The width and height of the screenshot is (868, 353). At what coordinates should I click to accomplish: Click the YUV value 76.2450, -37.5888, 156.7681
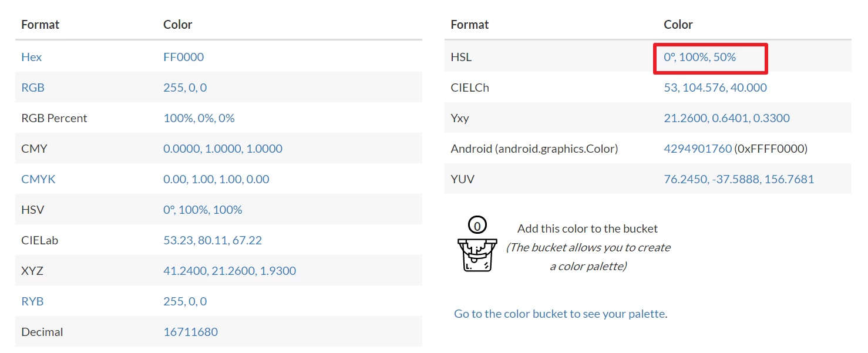[739, 179]
